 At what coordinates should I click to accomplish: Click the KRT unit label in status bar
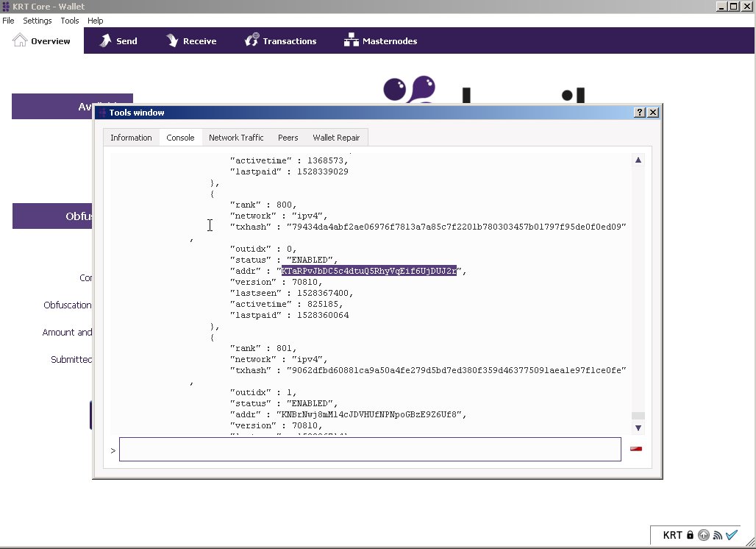672,535
